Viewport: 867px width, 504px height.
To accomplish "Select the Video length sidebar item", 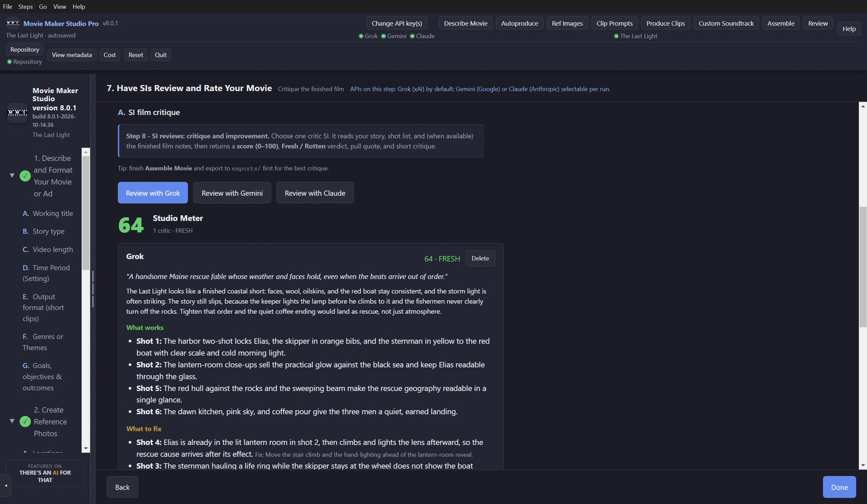I will (48, 249).
